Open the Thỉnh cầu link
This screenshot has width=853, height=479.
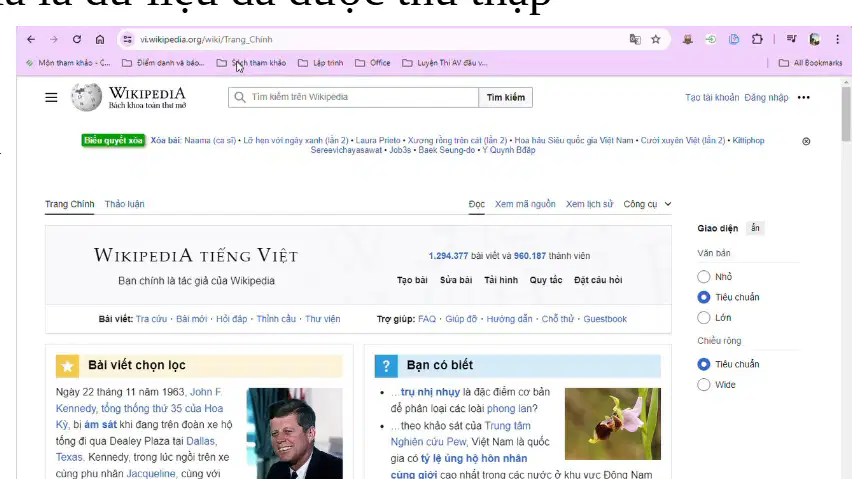[276, 319]
